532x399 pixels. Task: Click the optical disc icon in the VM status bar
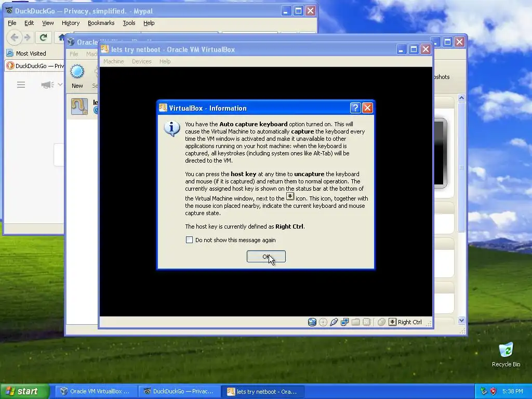pyautogui.click(x=323, y=322)
